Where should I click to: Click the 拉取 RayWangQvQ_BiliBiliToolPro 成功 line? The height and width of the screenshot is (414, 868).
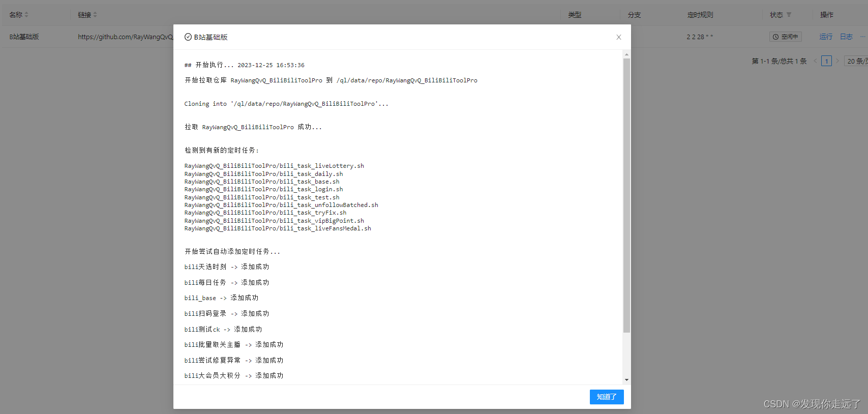(253, 127)
